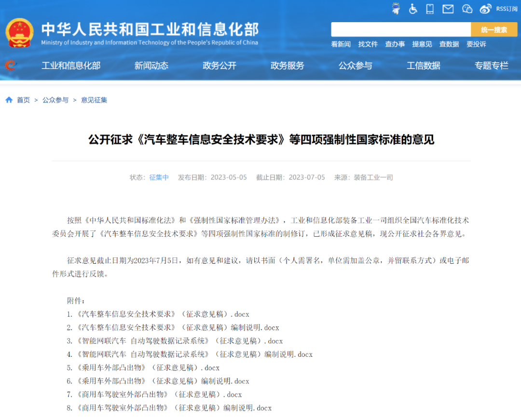
Task: Click the paragraph starting 按照《中华人民共和国标准化法》
Action: coord(260,227)
